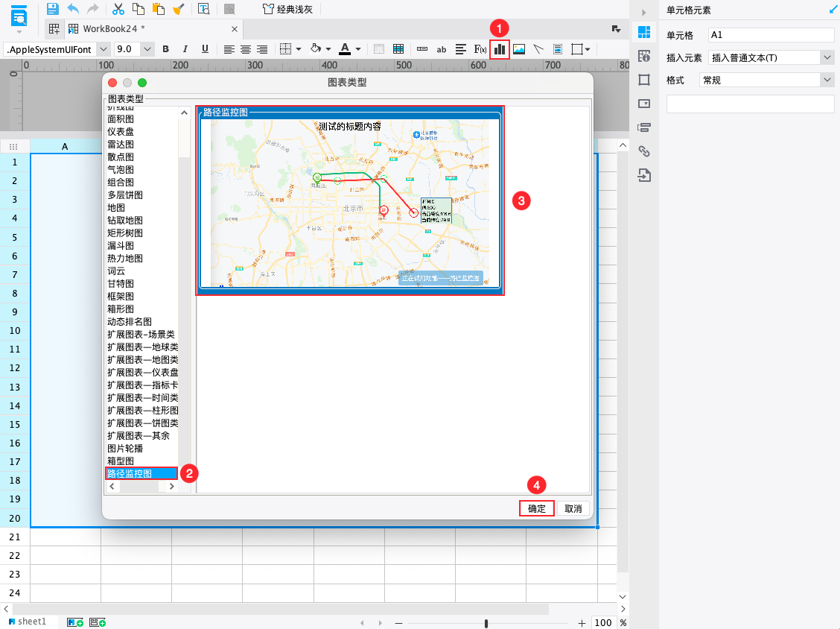
Task: Toggle italic formatting
Action: tap(185, 49)
